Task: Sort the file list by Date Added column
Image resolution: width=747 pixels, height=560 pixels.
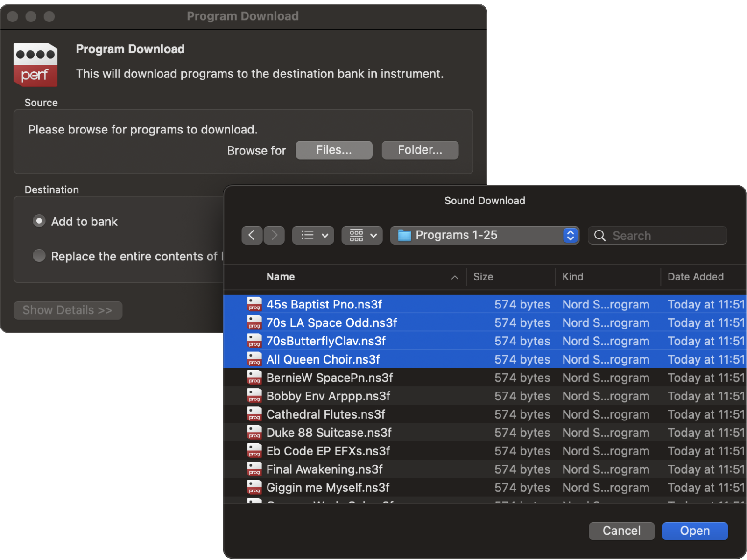Action: [x=696, y=277]
